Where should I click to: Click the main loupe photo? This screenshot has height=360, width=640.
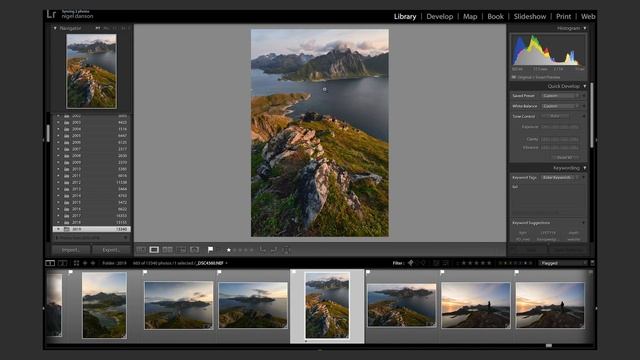320,133
